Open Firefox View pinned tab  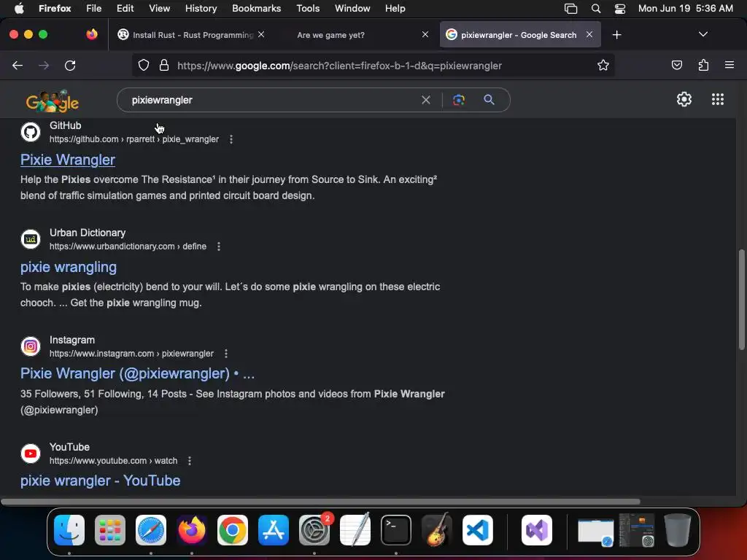click(92, 34)
